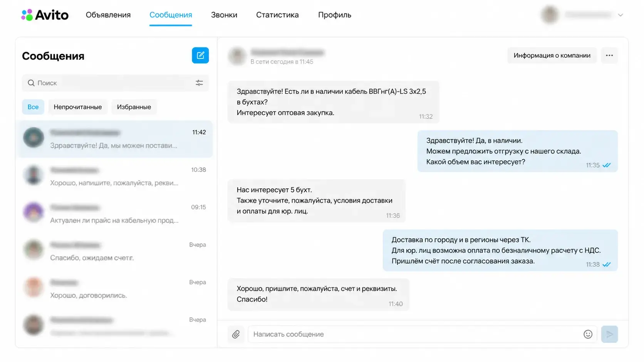Click read checkmarks on the 11:35 message
Image resolution: width=644 pixels, height=362 pixels.
[x=607, y=165]
